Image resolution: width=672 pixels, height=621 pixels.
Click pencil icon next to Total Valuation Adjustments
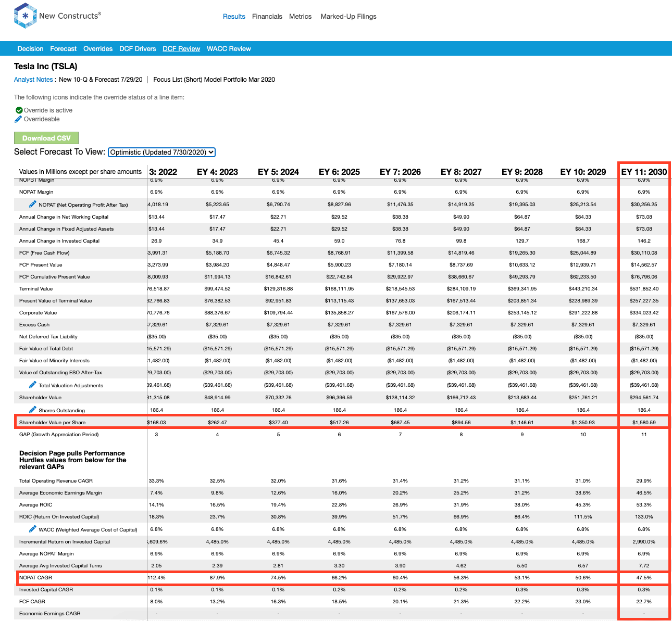32,385
